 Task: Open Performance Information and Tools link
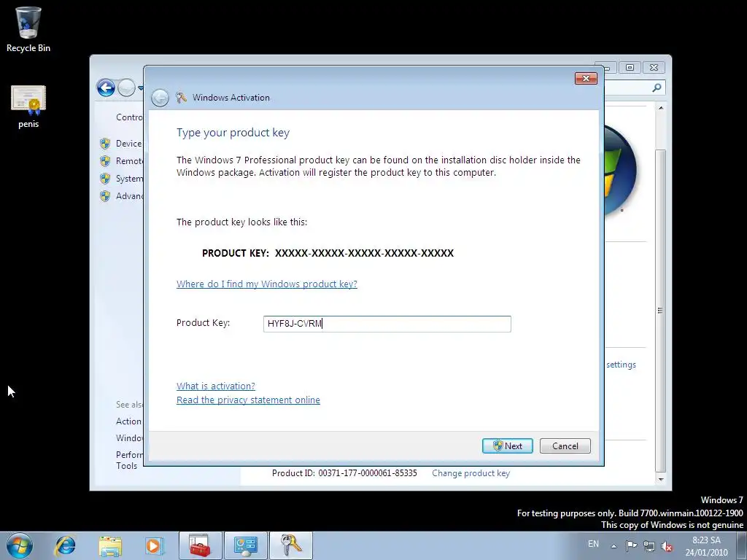click(129, 461)
